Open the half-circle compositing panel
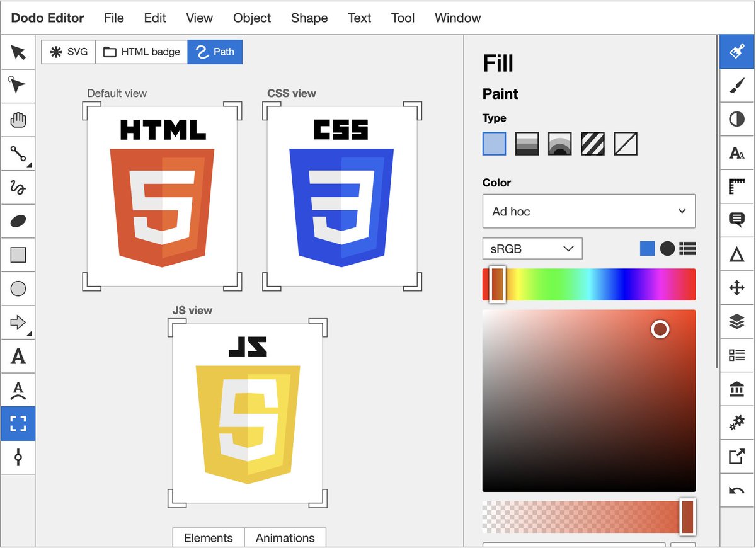 [737, 119]
